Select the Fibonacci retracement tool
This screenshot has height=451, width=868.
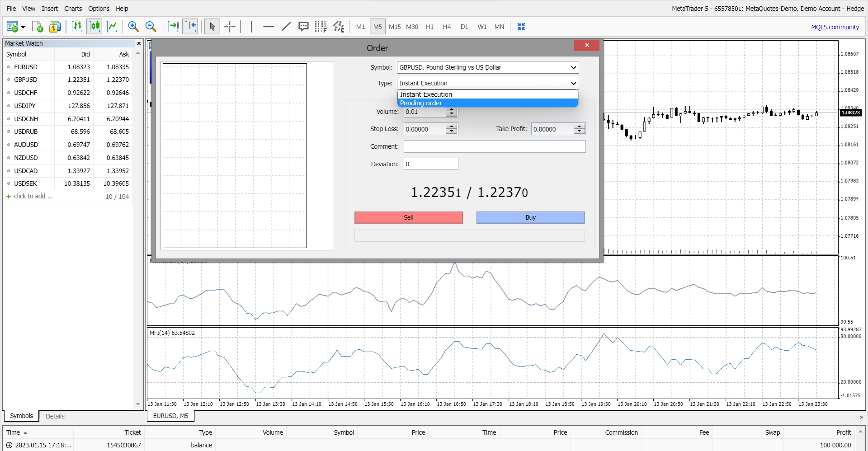click(x=321, y=27)
